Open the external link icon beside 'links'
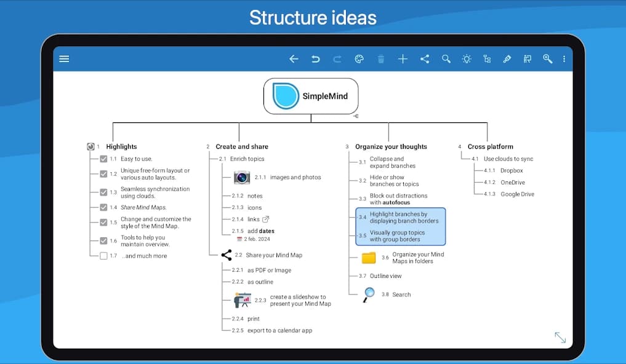 click(x=266, y=218)
